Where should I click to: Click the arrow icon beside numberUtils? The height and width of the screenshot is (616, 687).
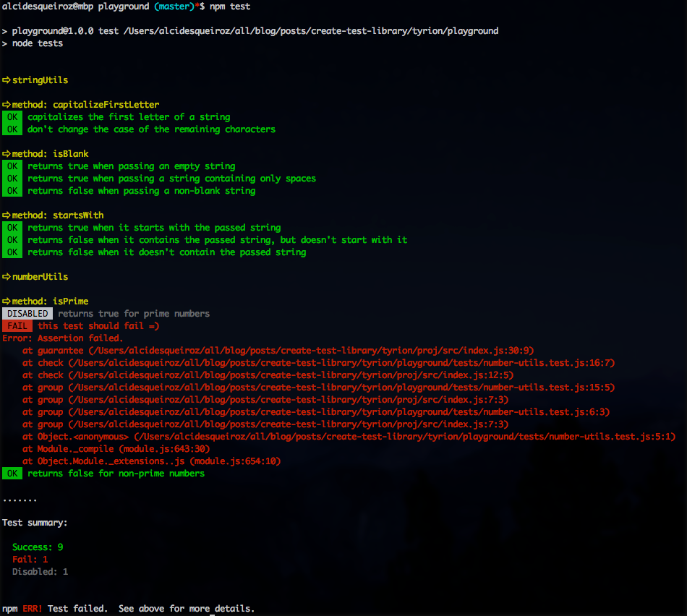7,276
